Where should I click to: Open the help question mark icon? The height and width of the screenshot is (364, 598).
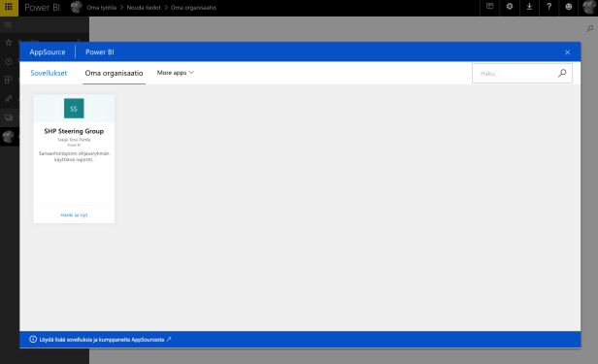click(x=549, y=7)
